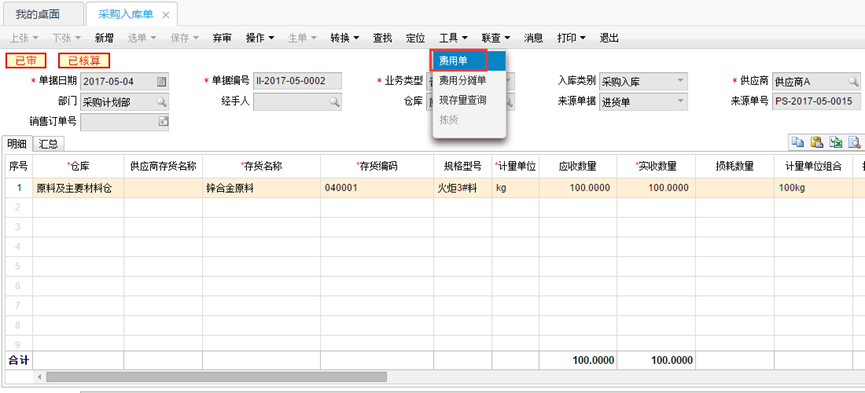Click the empty 销售订单号 field
The width and height of the screenshot is (865, 393).
(124, 121)
